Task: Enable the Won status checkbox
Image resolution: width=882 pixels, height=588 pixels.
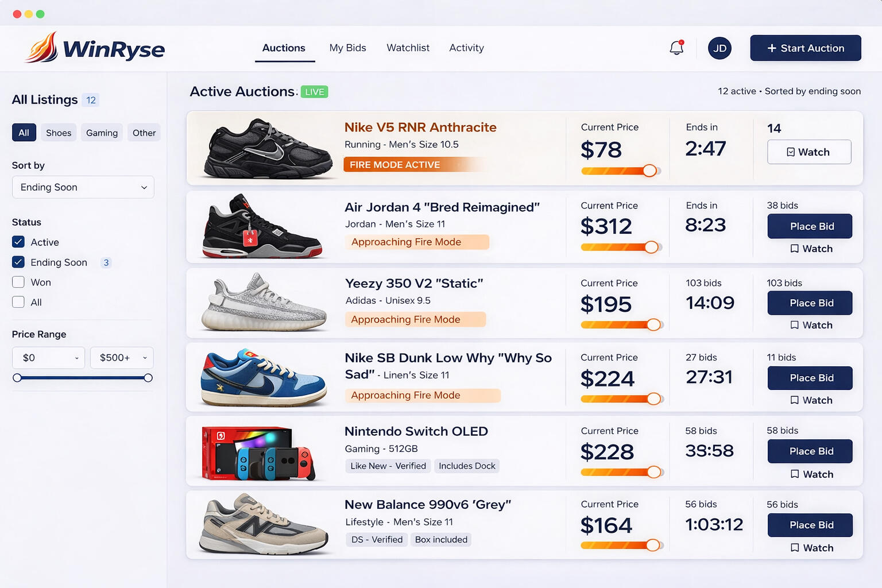Action: pos(18,283)
